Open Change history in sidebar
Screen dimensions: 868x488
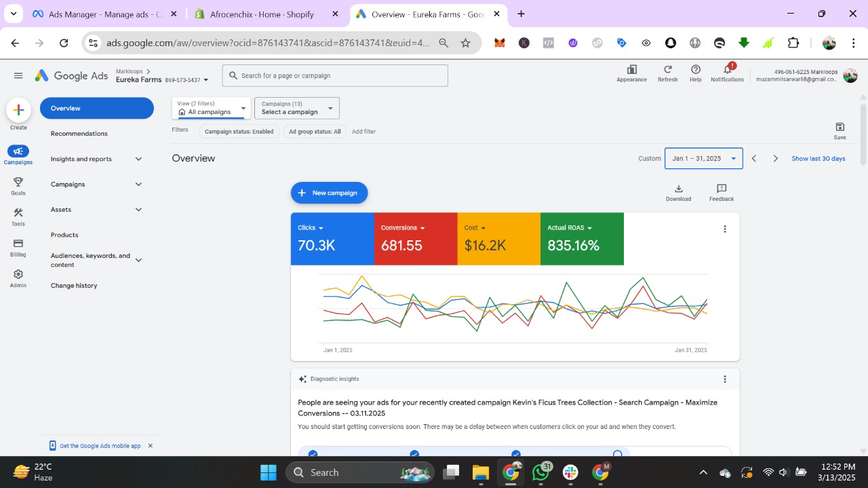tap(74, 286)
